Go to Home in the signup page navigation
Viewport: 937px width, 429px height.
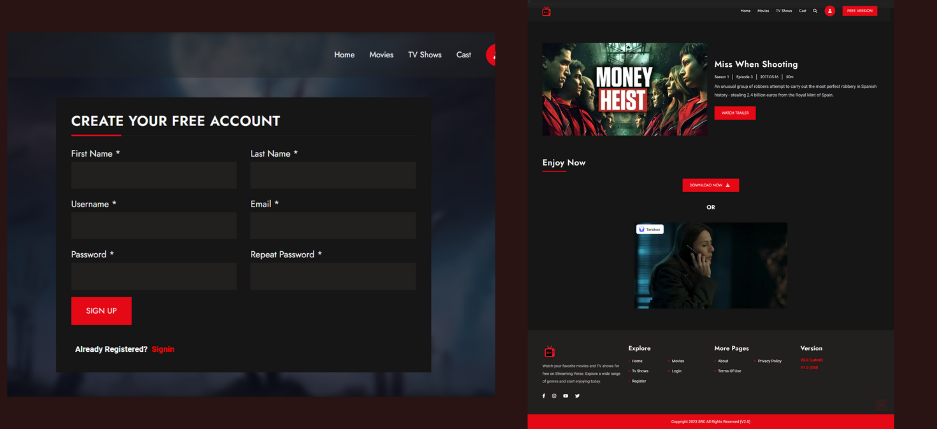click(x=344, y=55)
